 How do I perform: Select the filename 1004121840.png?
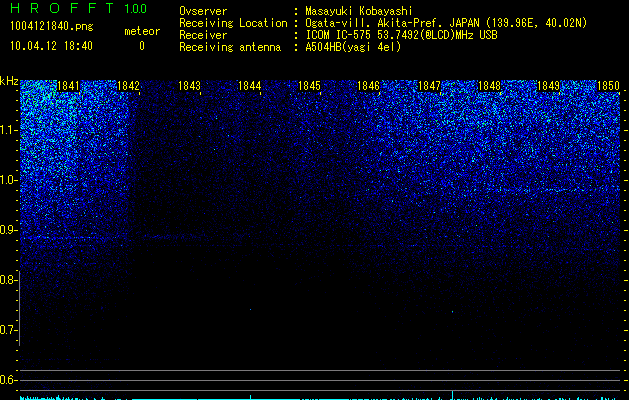pos(52,26)
